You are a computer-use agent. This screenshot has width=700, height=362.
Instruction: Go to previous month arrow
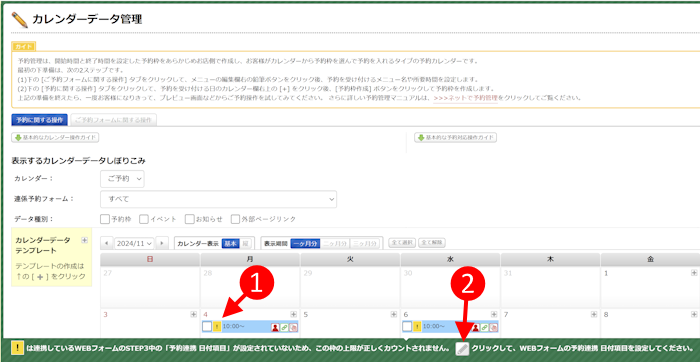coord(107,243)
